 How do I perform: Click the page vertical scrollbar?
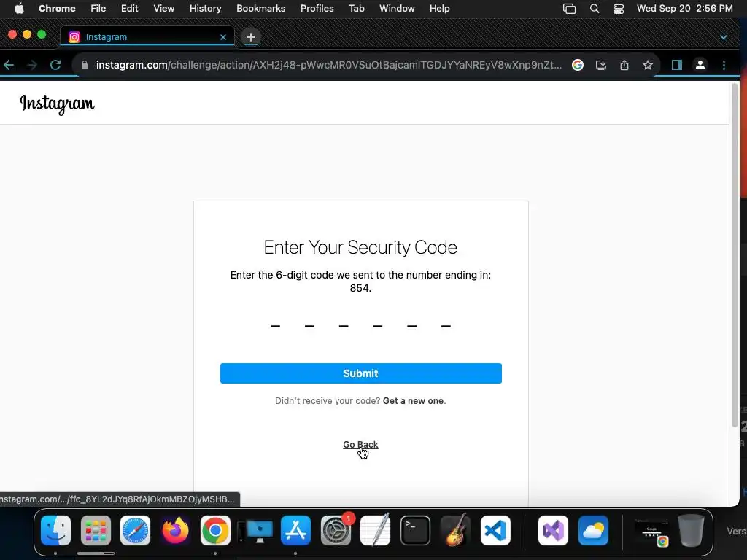click(x=734, y=254)
